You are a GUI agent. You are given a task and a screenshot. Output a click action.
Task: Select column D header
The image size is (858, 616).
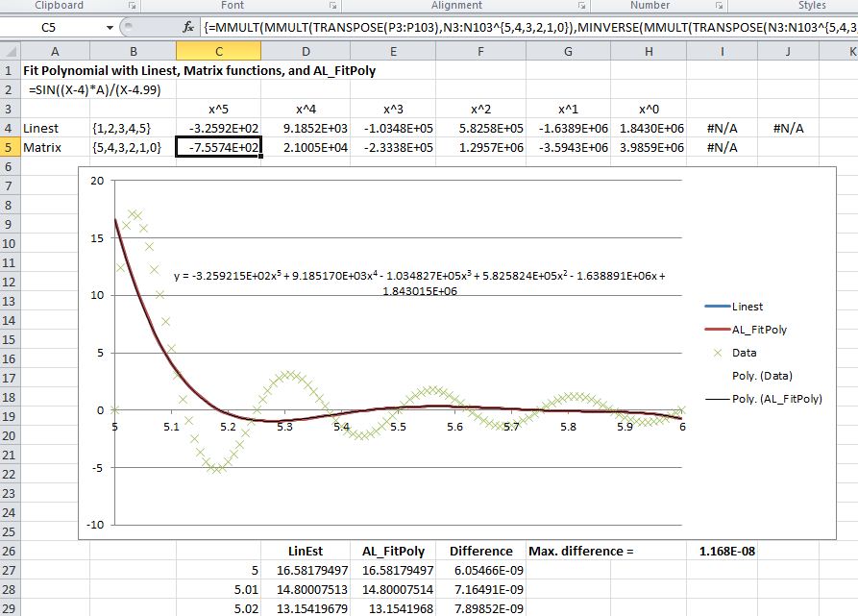tap(306, 51)
